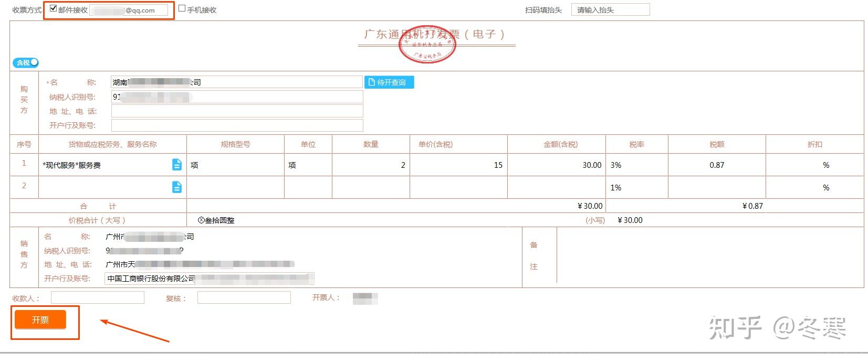
Task: Click the 收款人 input field
Action: (98, 298)
